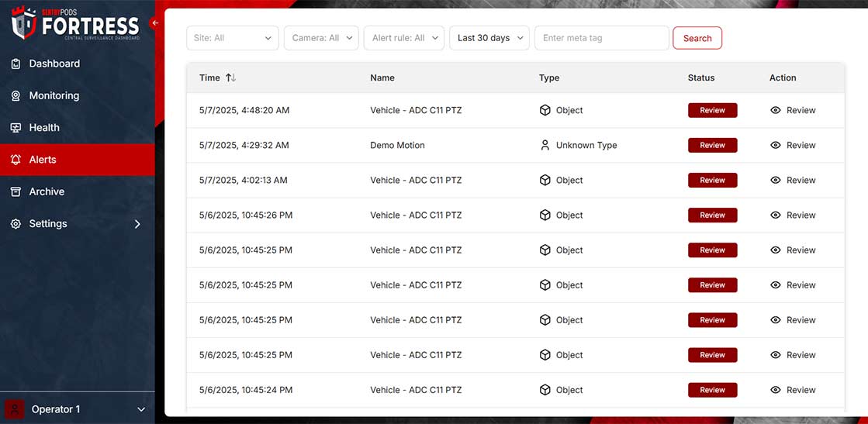The image size is (868, 424).
Task: Select the timestamp 5/7/2025, 4:02:13 AM
Action: coord(244,180)
